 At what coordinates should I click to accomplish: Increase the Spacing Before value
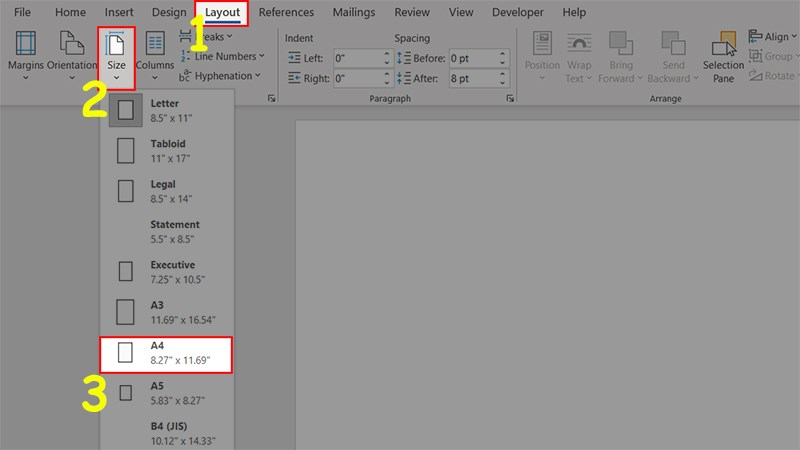click(x=503, y=54)
